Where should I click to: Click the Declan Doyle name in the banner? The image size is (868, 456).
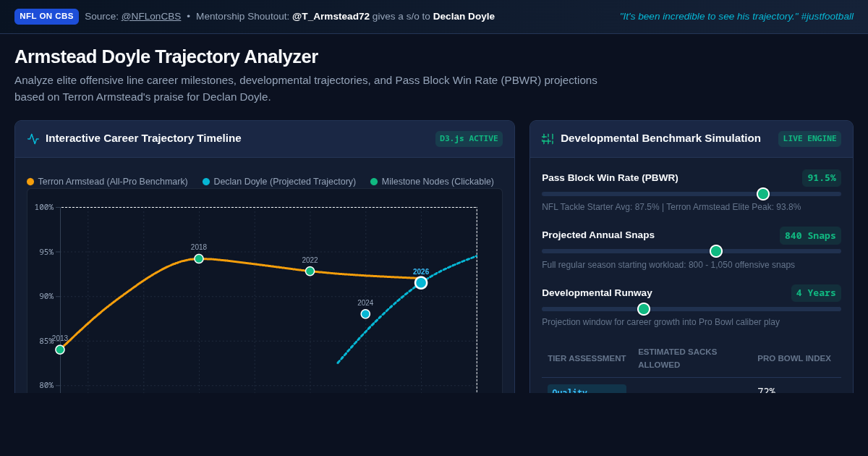(x=464, y=17)
